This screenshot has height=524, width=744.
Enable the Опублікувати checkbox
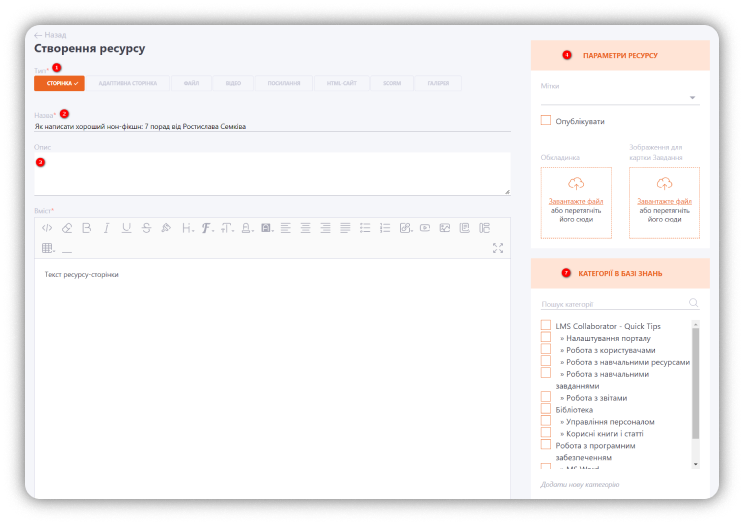coord(546,120)
